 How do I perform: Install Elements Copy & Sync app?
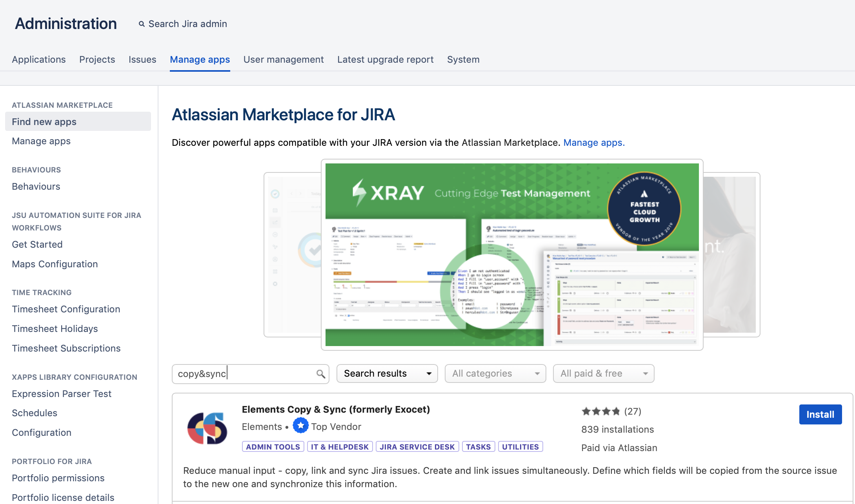(820, 415)
